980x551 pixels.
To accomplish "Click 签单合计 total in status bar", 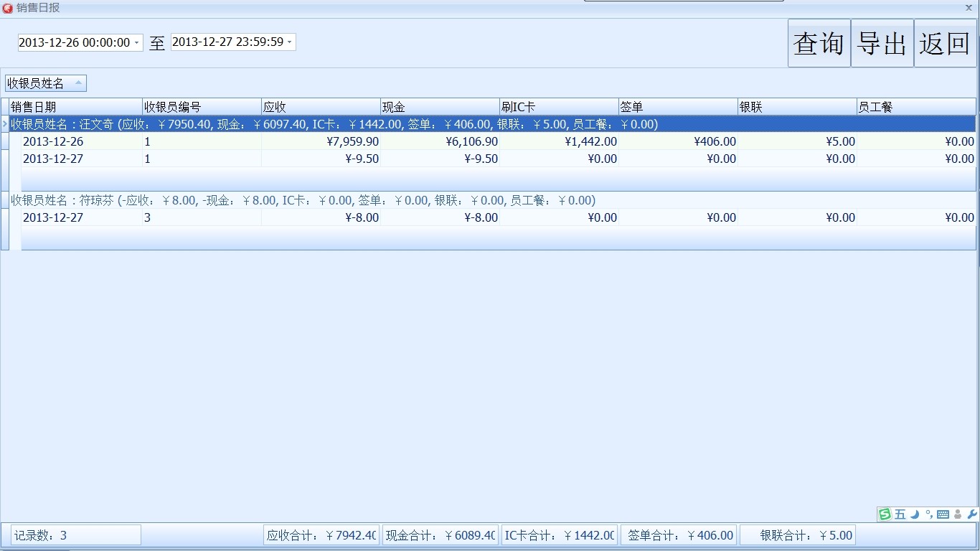I will coord(679,535).
